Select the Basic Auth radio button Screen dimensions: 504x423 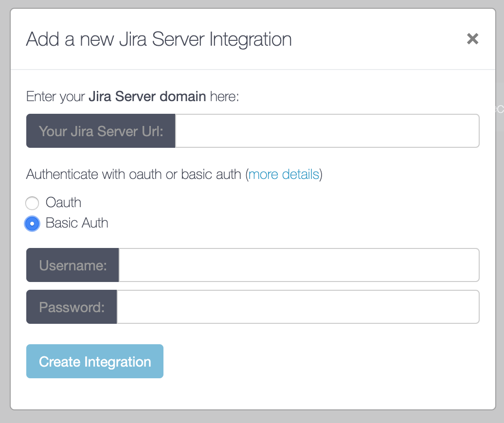32,224
